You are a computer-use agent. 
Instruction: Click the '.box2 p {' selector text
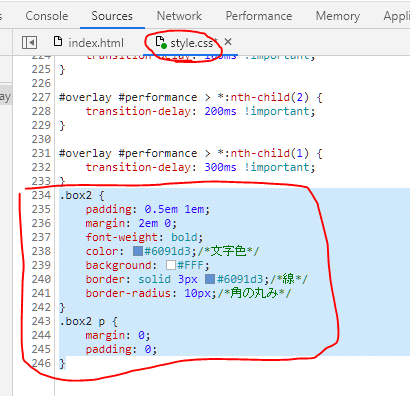point(88,321)
